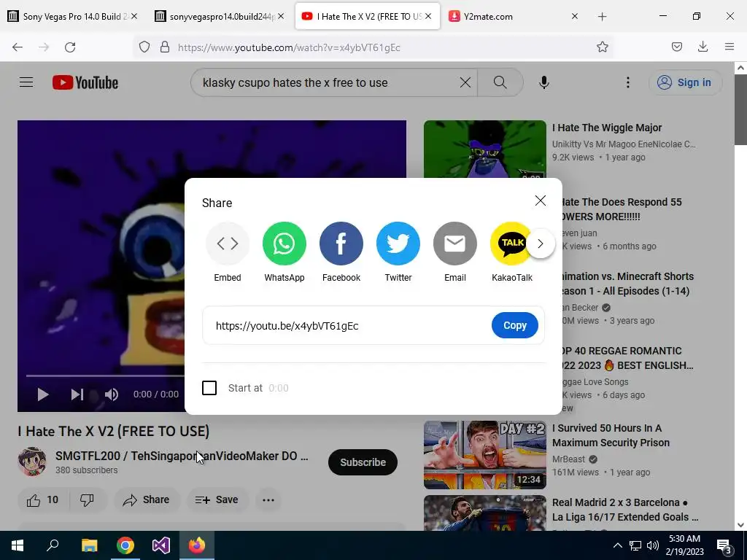The image size is (747, 560).
Task: Open YouTube settings three-dot menu
Action: tap(628, 82)
